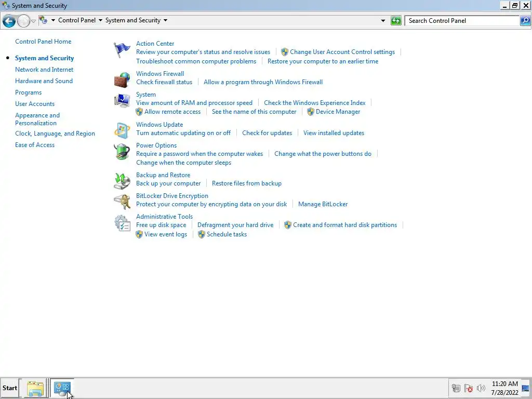Click Allow remote access
Screen dimensions: 532x399
click(172, 112)
